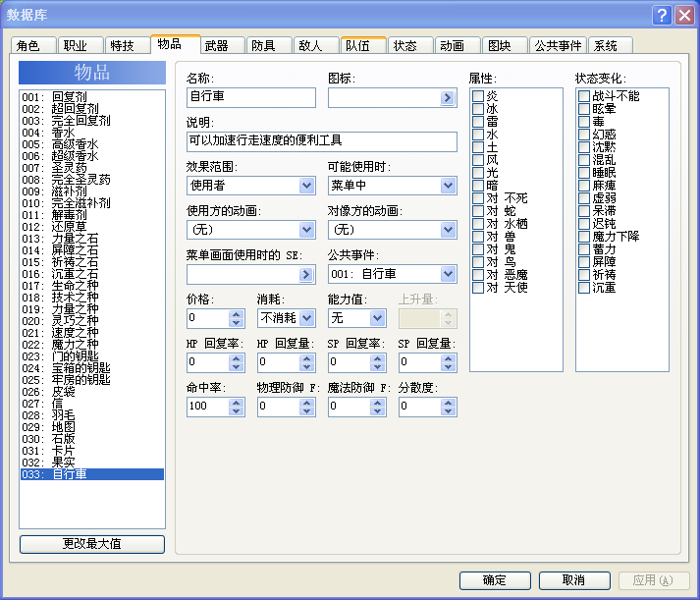Switch to the 特技 (Skills) tab
The image size is (700, 600).
pos(128,45)
